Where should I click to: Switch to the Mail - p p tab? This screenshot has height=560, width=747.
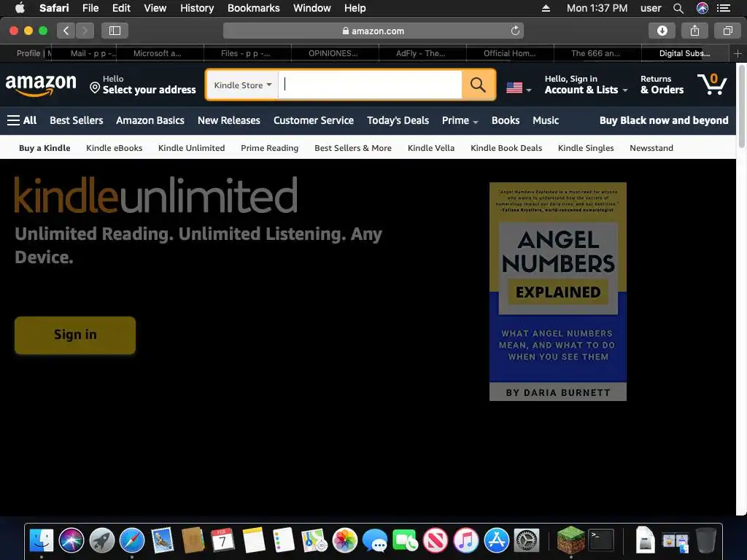click(84, 53)
